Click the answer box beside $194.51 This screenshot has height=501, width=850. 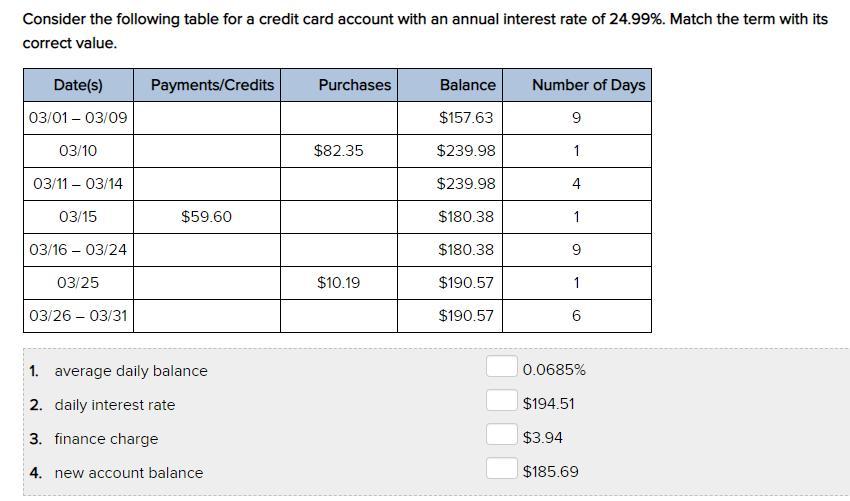[501, 402]
